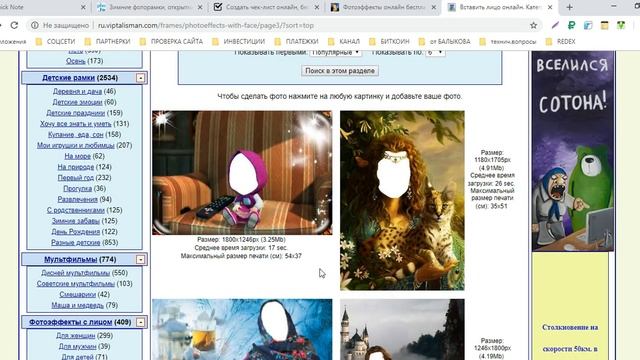This screenshot has height=360, width=640.
Task: Open the БИТКОИН bookmarks folder
Action: 389,41
